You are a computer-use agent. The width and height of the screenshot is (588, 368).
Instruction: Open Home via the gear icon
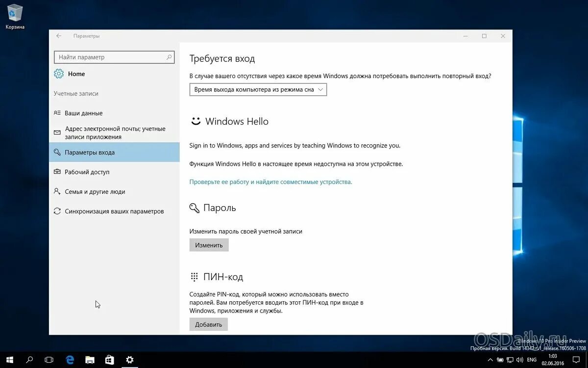(x=59, y=74)
